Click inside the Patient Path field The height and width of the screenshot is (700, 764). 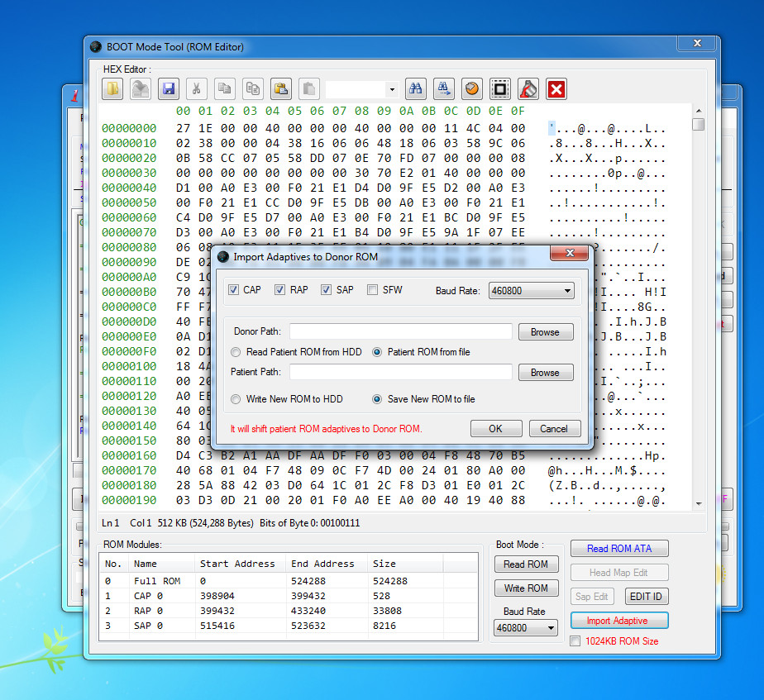[400, 372]
